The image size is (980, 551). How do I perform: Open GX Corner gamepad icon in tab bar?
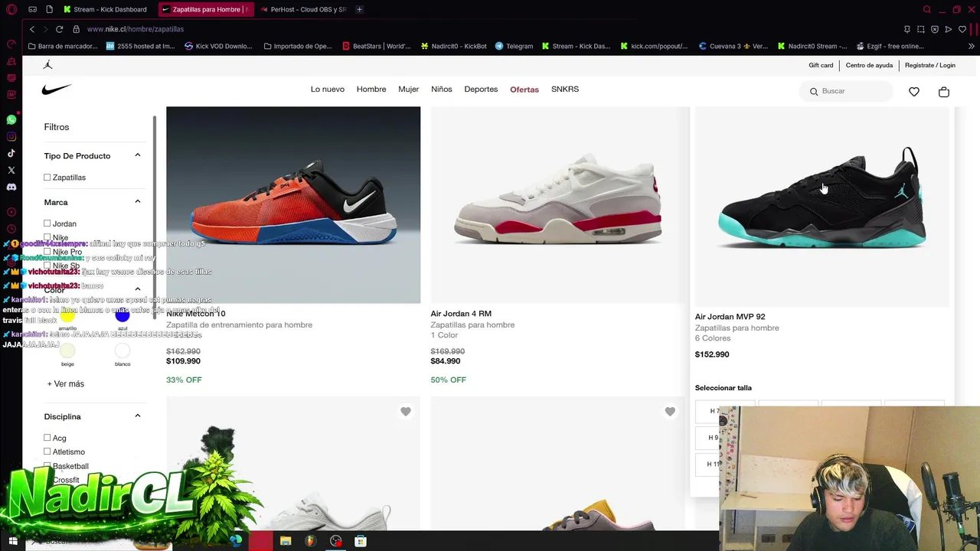(x=32, y=9)
